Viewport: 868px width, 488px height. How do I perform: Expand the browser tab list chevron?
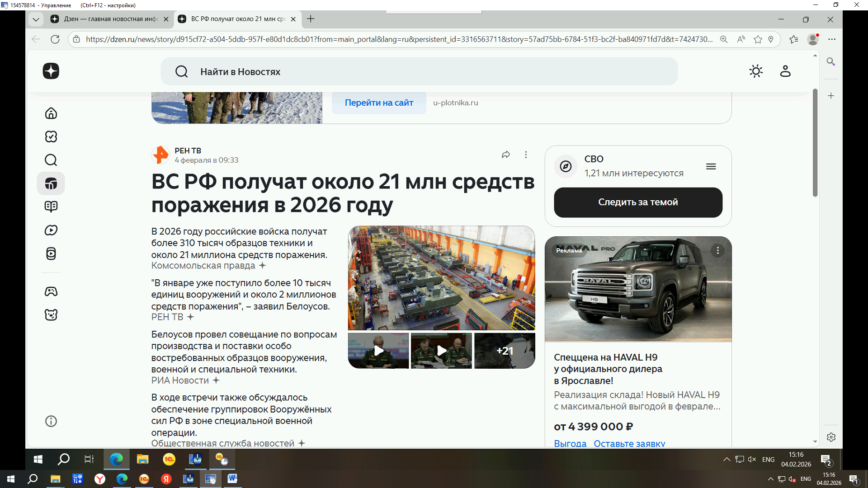point(36,19)
